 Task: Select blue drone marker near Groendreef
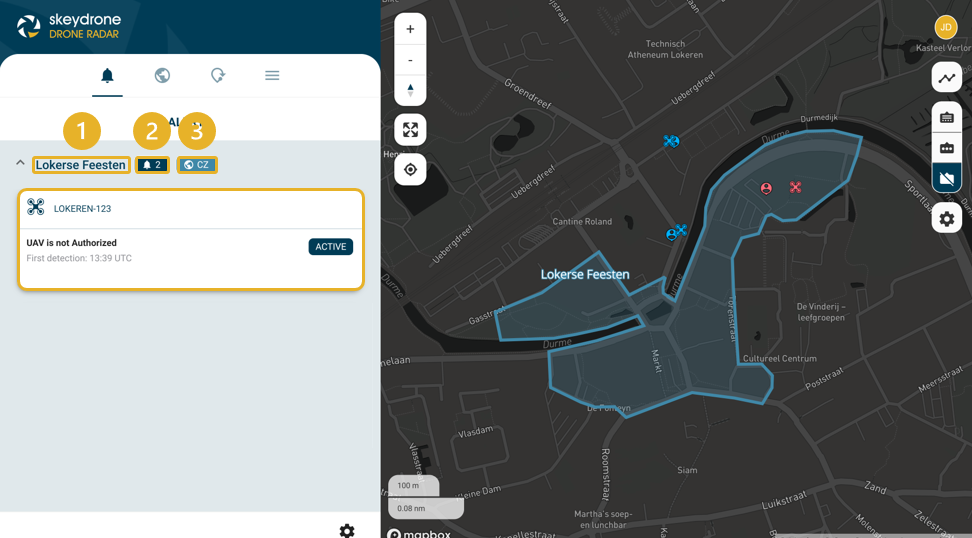tap(671, 141)
